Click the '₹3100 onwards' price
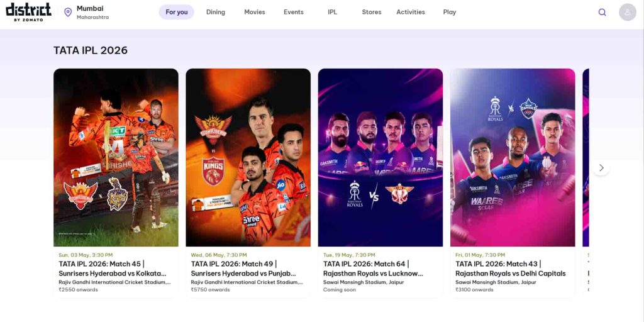644x322 pixels. [474, 290]
